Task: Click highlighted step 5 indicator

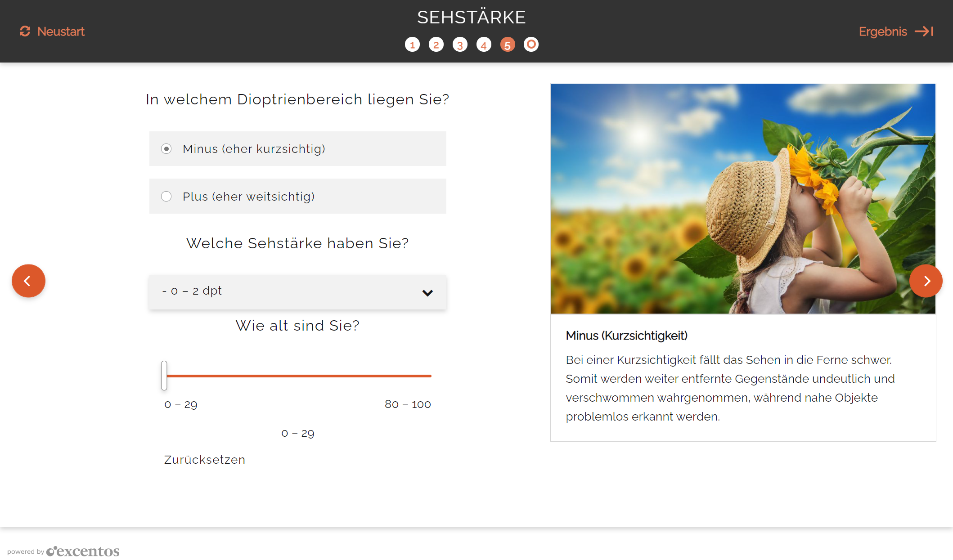Action: tap(508, 45)
